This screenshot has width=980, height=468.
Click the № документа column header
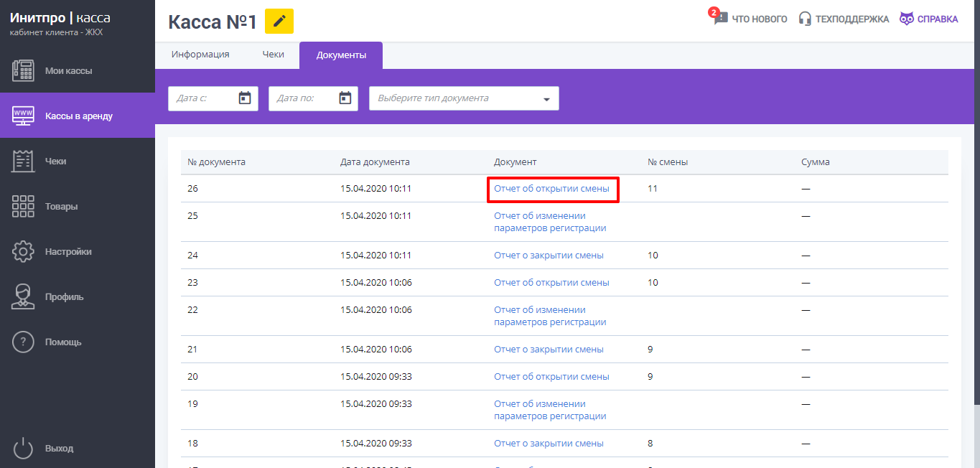pyautogui.click(x=216, y=162)
